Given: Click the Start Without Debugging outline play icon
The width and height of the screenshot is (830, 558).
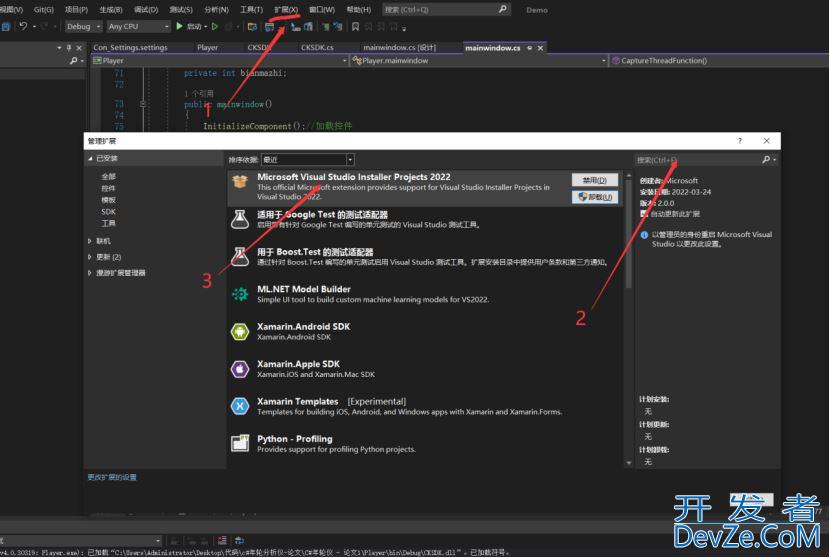Looking at the screenshot, I should [x=215, y=26].
